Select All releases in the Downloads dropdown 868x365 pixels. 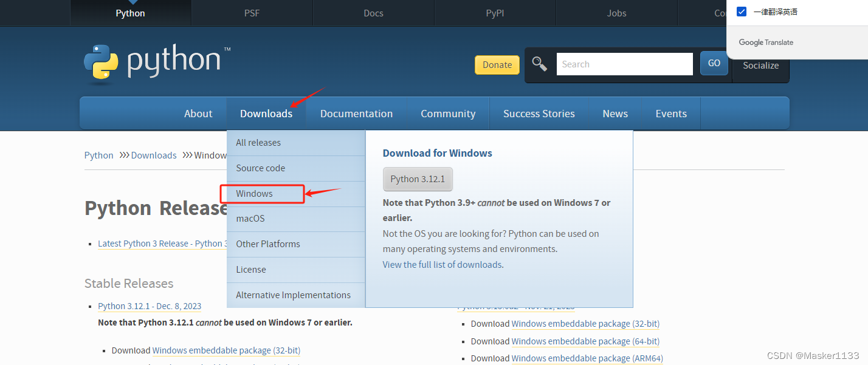[296, 143]
